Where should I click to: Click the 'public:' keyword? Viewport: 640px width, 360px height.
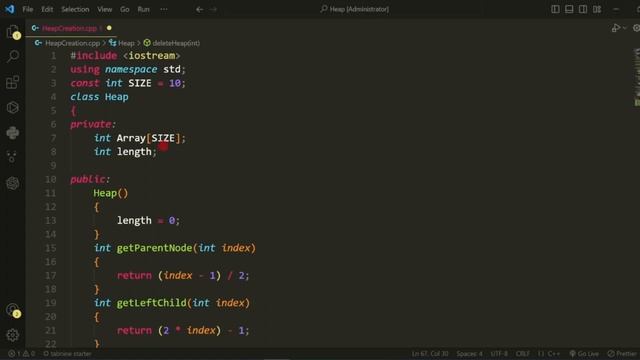point(90,179)
